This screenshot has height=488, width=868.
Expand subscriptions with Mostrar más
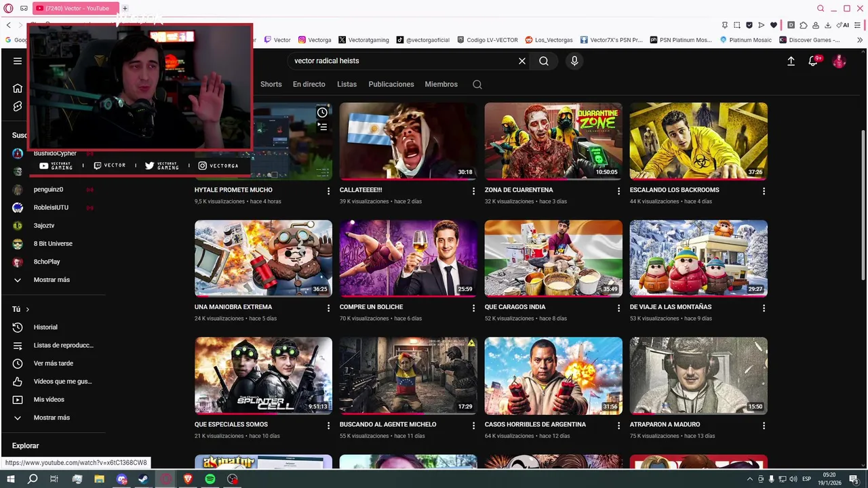click(x=52, y=280)
